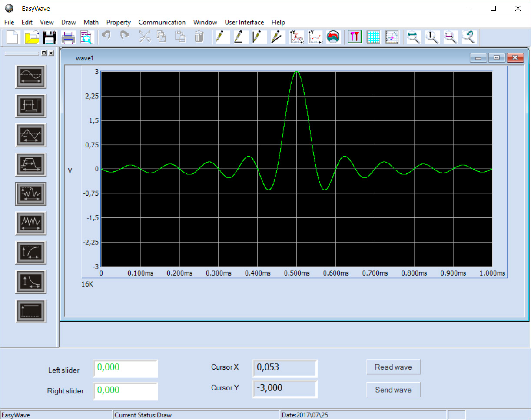Click the New file icon
This screenshot has width=531, height=420.
click(13, 37)
